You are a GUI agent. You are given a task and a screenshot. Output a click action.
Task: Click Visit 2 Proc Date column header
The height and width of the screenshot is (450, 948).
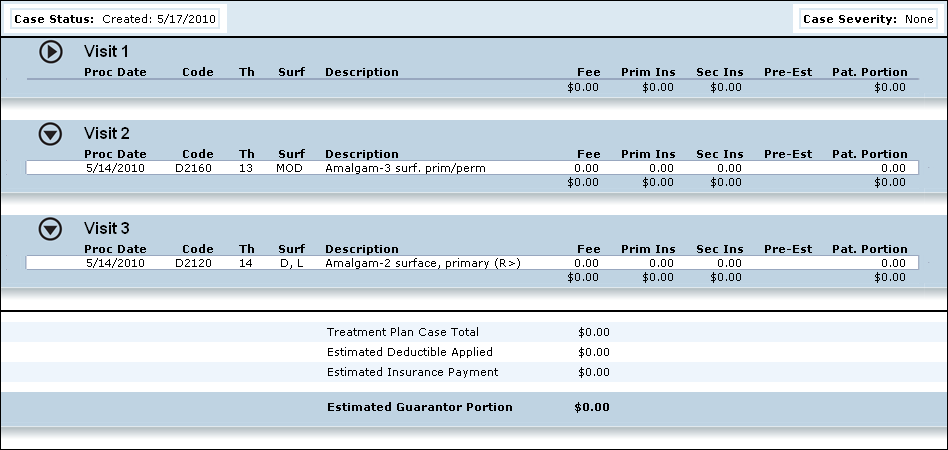(115, 154)
